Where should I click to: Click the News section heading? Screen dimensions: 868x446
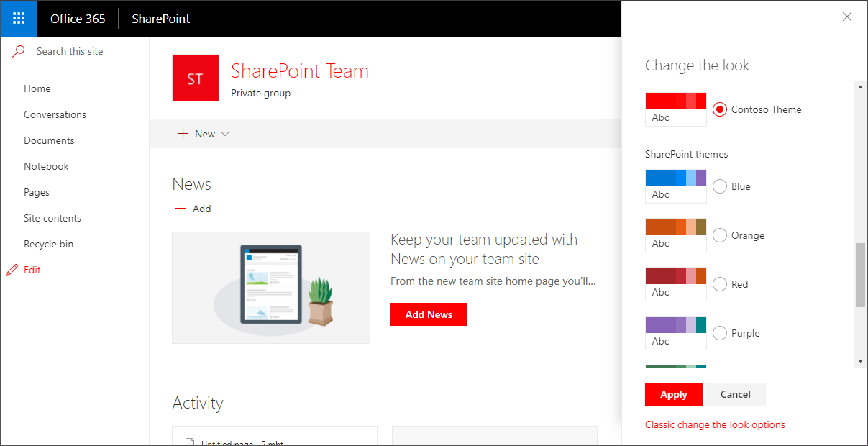coord(192,184)
